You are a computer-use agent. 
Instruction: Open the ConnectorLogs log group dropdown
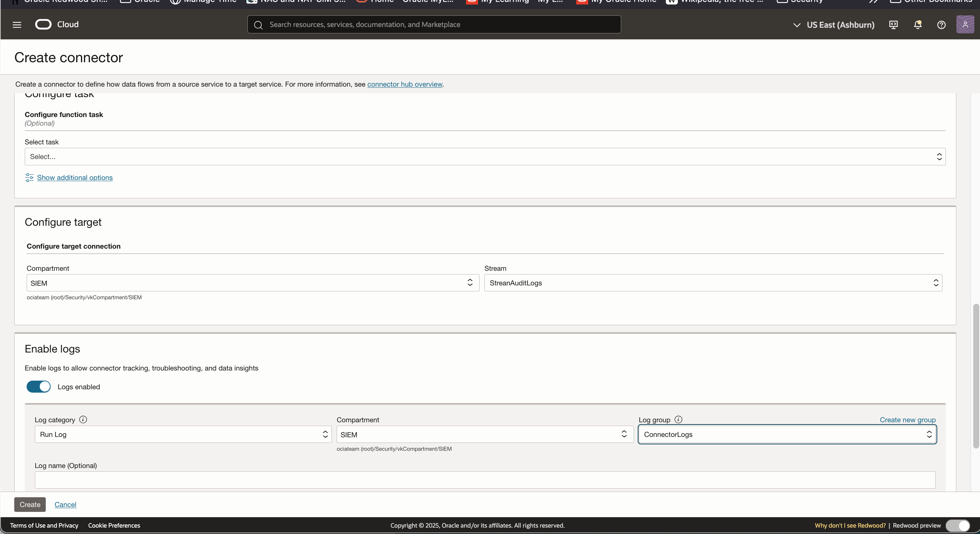(787, 434)
